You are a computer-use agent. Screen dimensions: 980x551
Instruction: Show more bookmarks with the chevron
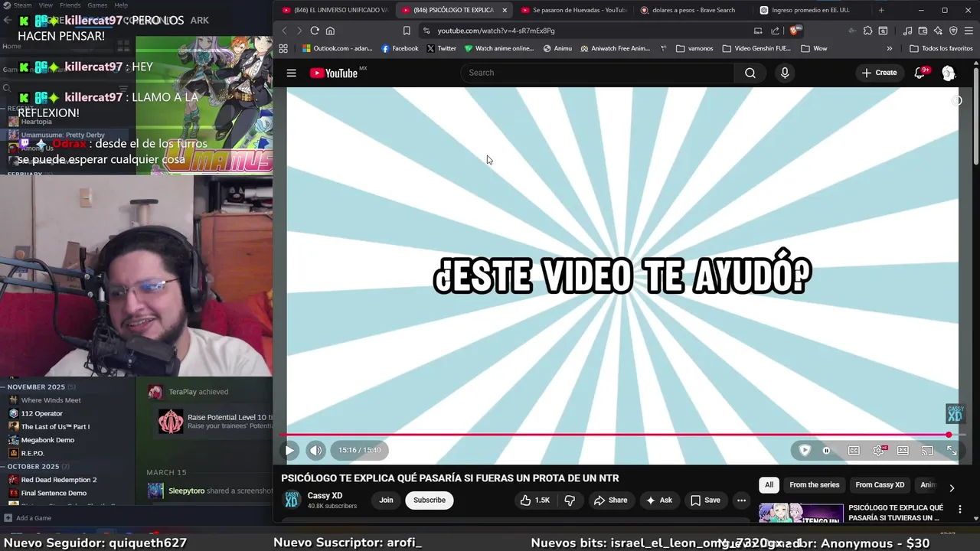889,48
